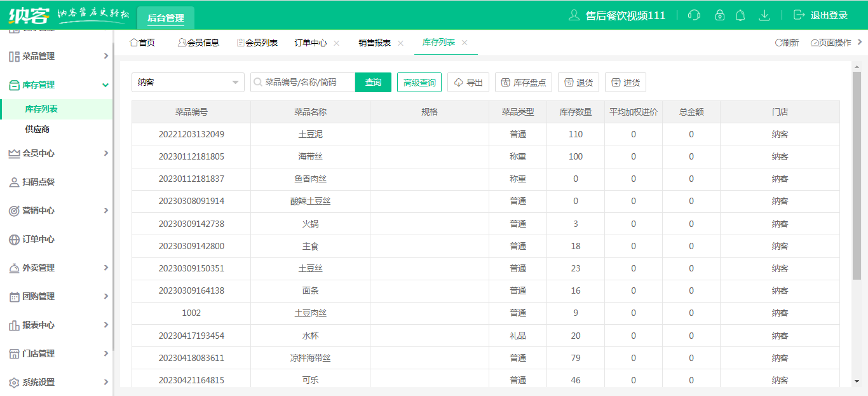Switch to the 会员列表 tab
Screen dimensions: 868x396
[257, 43]
